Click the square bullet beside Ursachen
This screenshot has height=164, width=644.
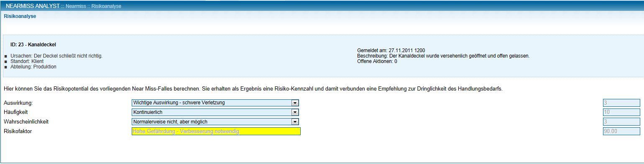5,56
